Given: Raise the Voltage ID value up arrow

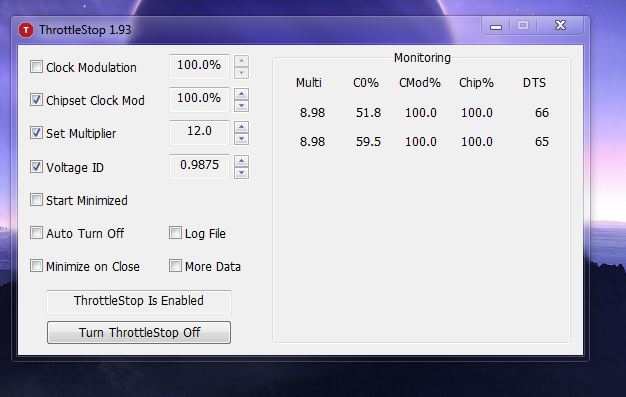Looking at the screenshot, I should tap(241, 161).
